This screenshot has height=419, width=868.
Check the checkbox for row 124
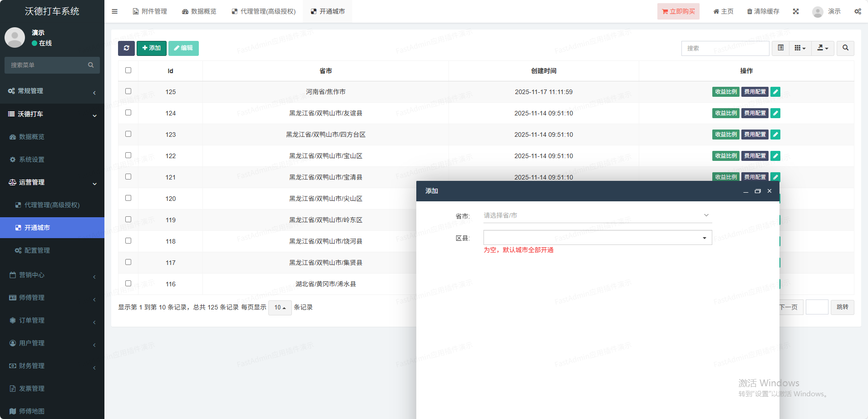pyautogui.click(x=128, y=113)
